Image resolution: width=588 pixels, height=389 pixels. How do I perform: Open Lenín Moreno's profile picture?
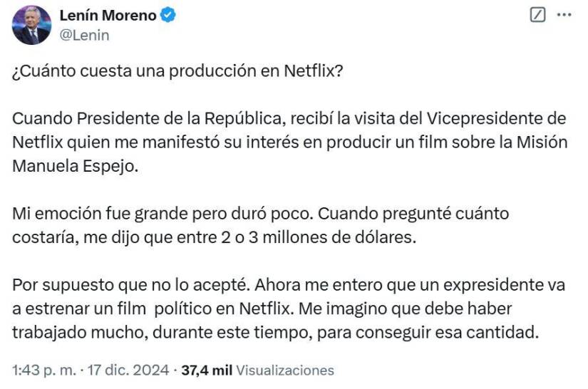click(x=31, y=25)
